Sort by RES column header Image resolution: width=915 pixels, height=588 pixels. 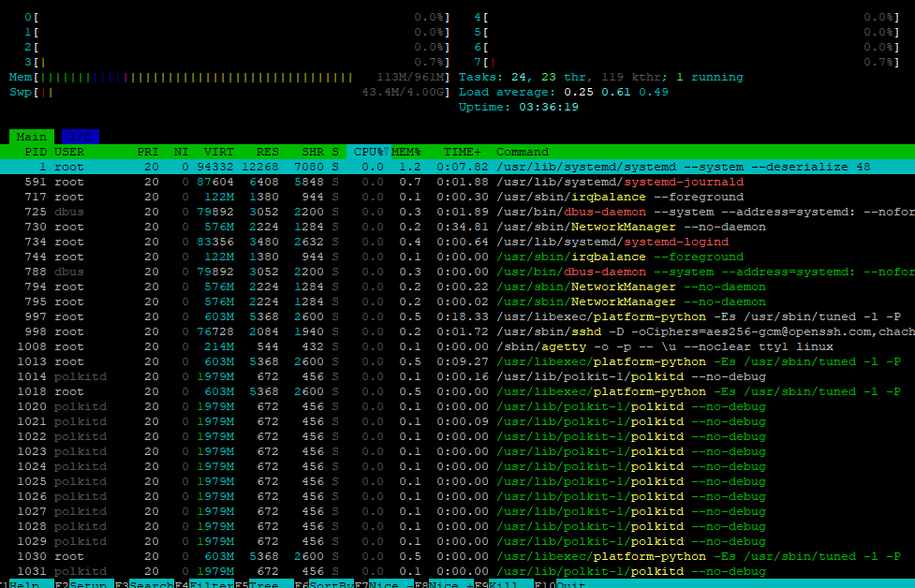[x=267, y=152]
